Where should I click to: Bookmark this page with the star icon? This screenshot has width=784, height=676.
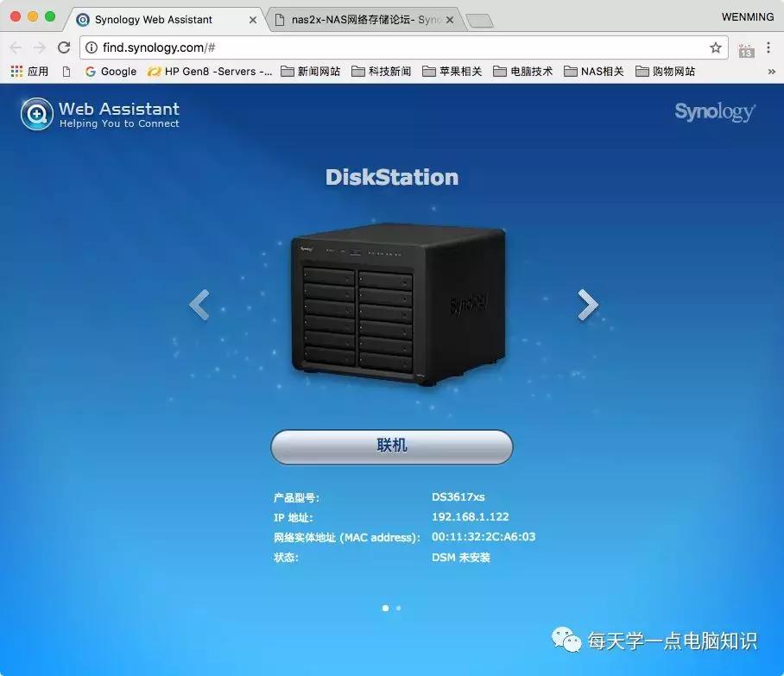pyautogui.click(x=715, y=48)
